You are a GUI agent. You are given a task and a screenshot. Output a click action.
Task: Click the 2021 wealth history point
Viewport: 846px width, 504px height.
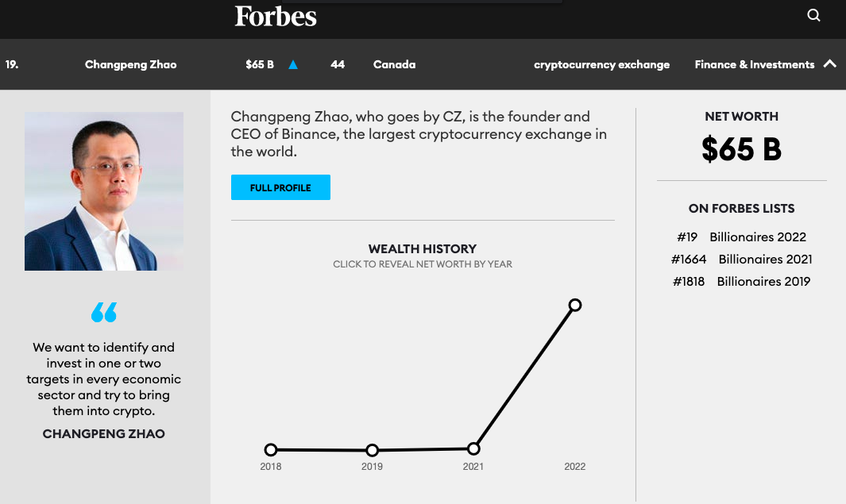(473, 448)
